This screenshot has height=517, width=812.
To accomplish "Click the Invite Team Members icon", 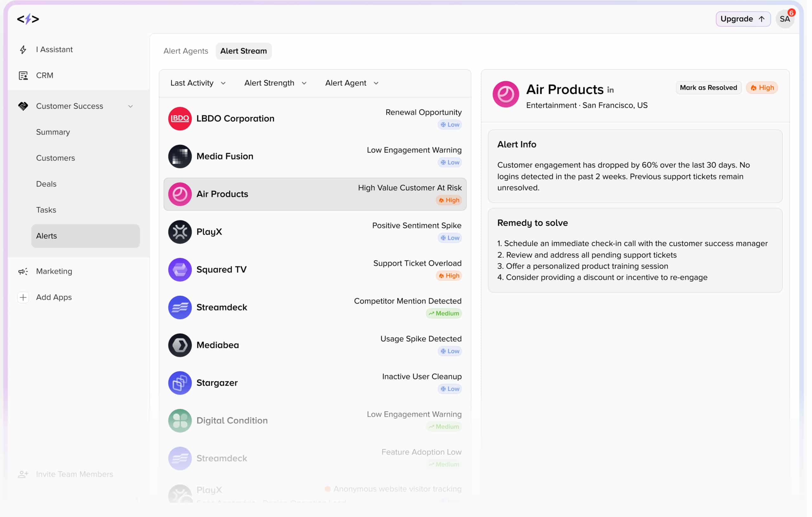I will coord(23,474).
